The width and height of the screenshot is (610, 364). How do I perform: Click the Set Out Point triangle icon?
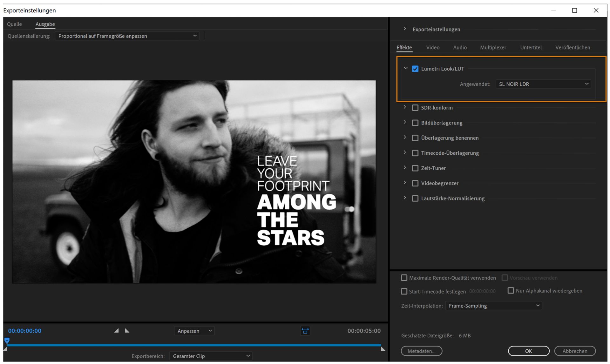click(x=127, y=331)
